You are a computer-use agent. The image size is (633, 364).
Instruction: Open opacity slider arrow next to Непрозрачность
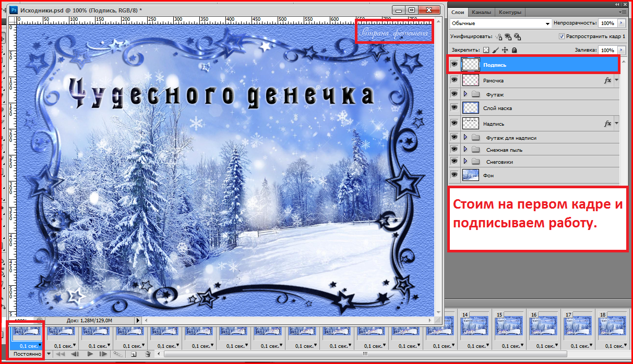(621, 23)
